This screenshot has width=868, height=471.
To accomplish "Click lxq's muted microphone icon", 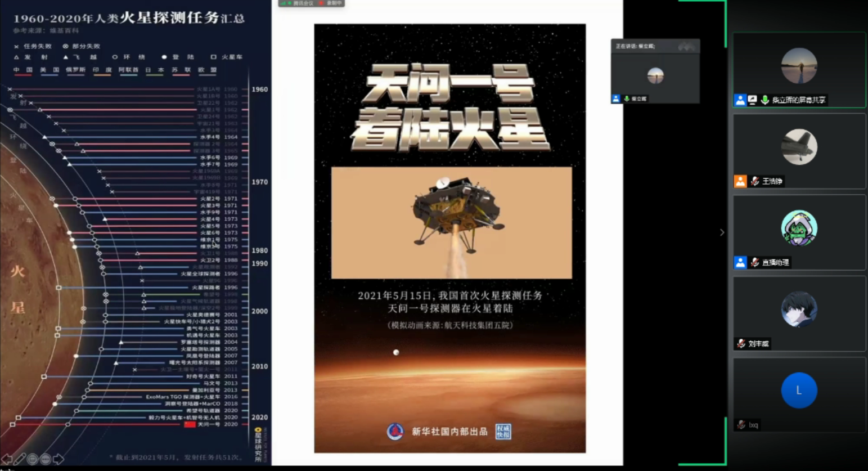I will pos(741,425).
